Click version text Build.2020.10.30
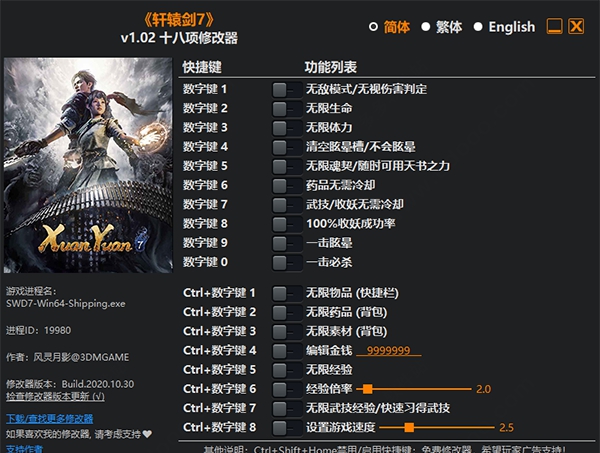 tap(98, 384)
